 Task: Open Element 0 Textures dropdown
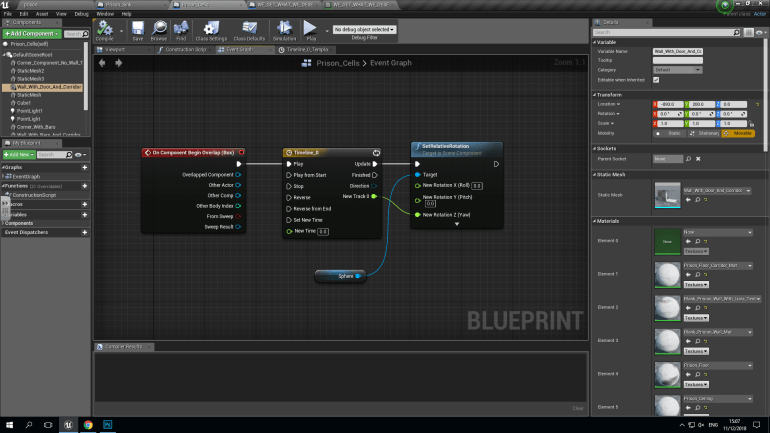click(696, 251)
